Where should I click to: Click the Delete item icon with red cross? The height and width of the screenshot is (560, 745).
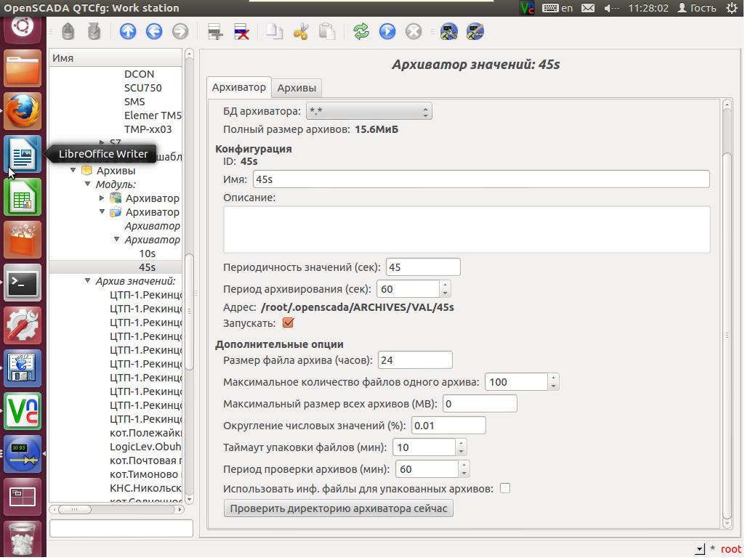point(241,31)
